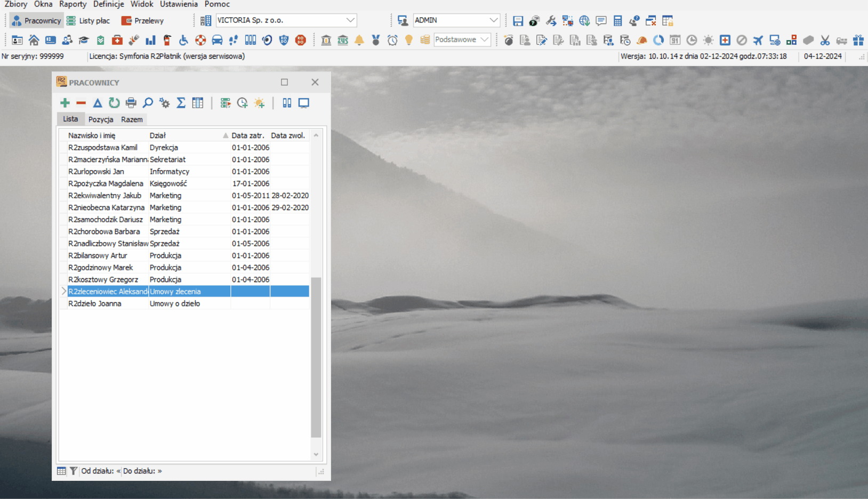Viewport: 868px width, 499px height.
Task: Open the Definicje menu
Action: [108, 4]
